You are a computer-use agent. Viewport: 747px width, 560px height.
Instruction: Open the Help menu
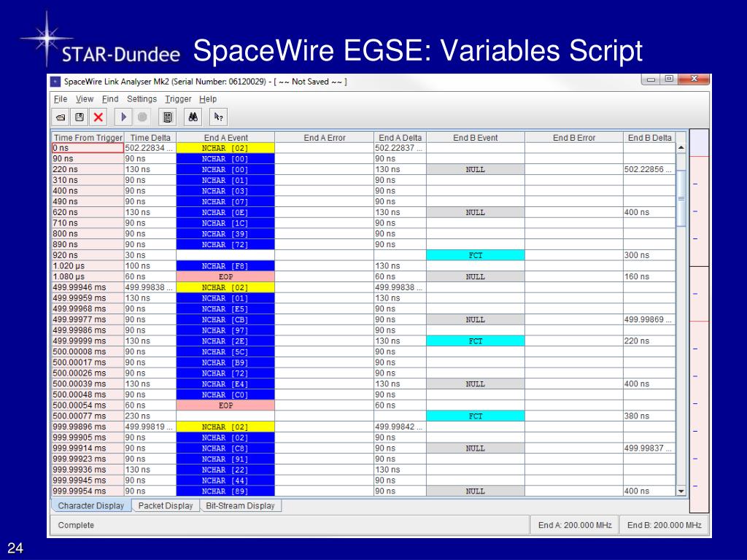(208, 99)
